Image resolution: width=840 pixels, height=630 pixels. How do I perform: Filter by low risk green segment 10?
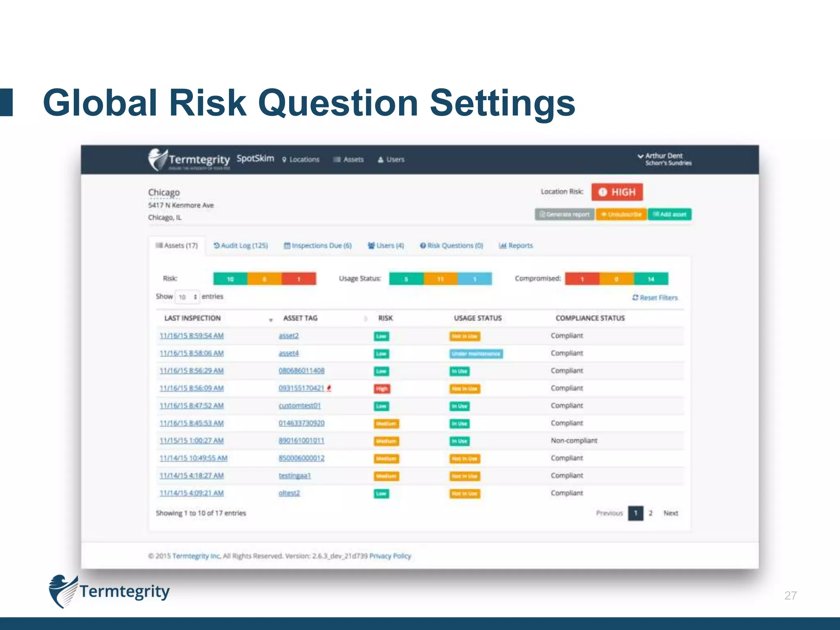[x=230, y=279]
